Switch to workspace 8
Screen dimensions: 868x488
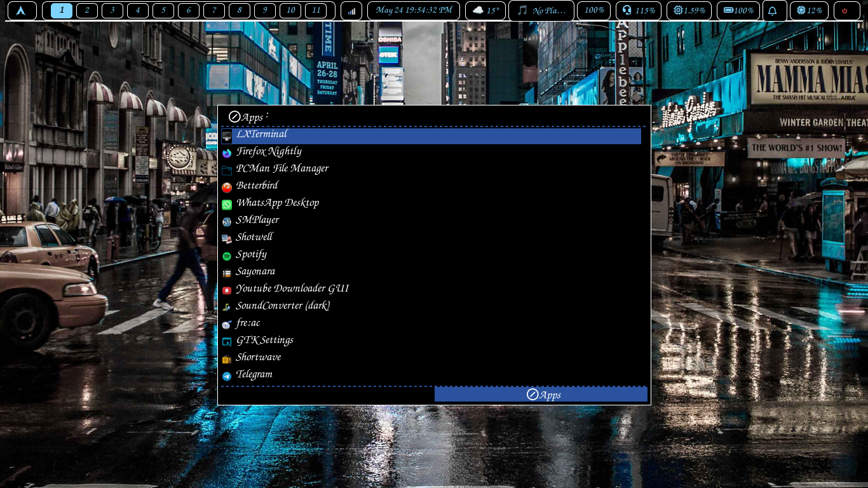[240, 10]
